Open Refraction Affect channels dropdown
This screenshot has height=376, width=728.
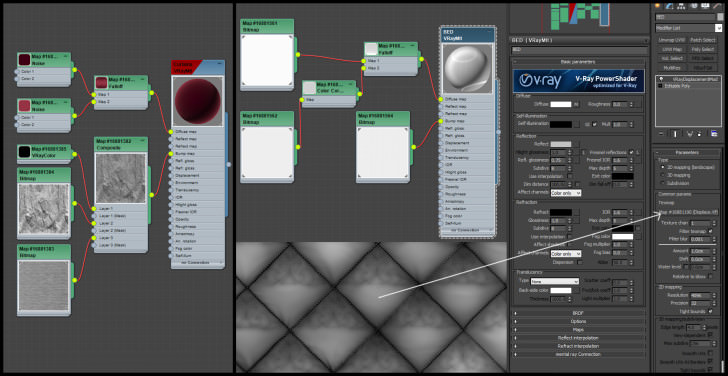coord(566,254)
